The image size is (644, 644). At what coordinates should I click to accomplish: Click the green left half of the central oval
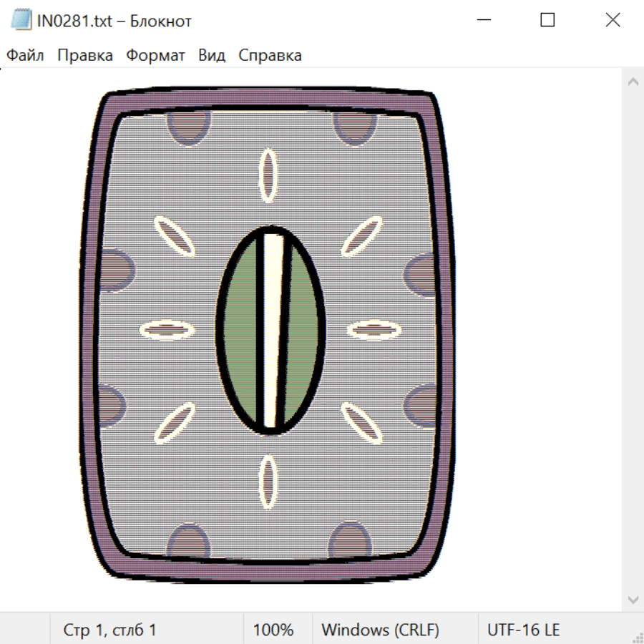(x=241, y=329)
